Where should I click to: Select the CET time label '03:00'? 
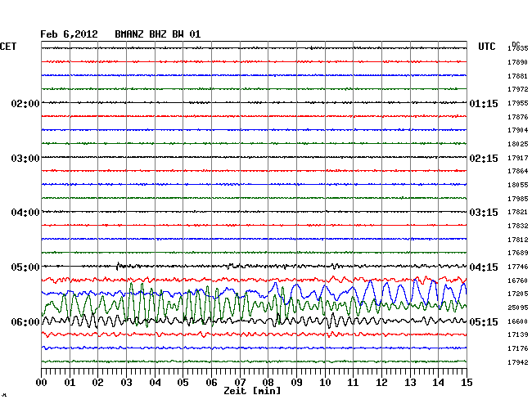tap(25, 159)
